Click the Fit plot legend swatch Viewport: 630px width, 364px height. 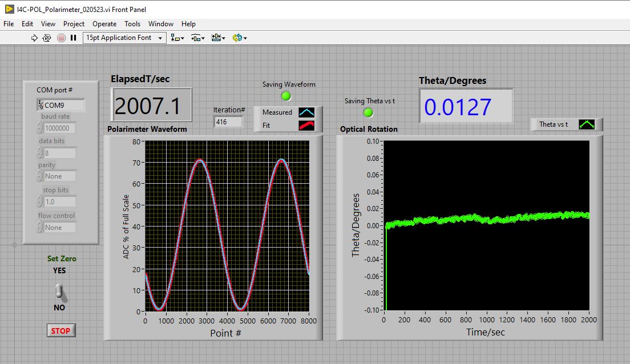(306, 125)
